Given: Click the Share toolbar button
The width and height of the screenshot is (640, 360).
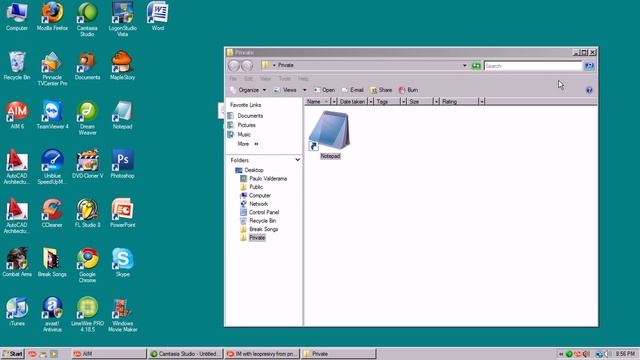Looking at the screenshot, I should (x=381, y=90).
